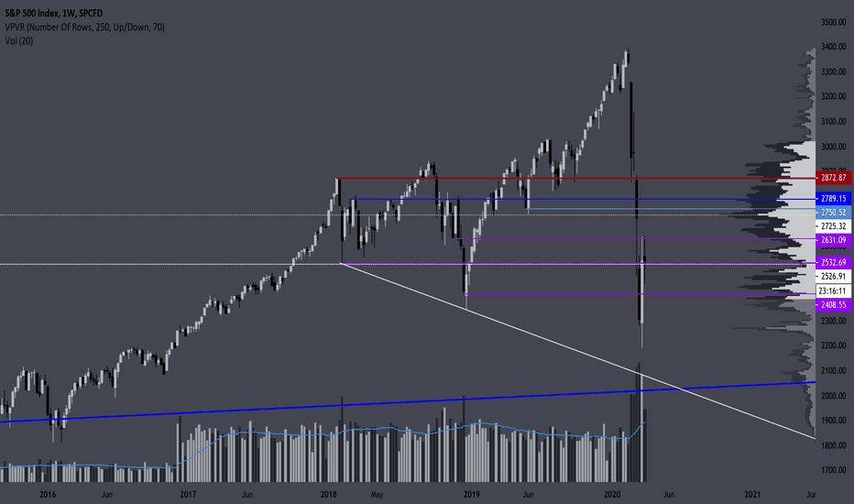Select the purple 2532.69 price label
The image size is (854, 504).
833,263
